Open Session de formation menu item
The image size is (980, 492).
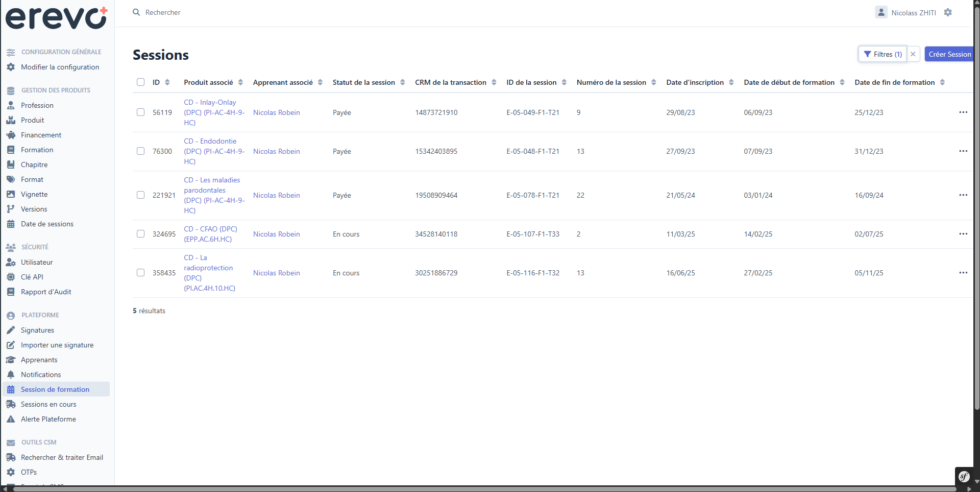[x=56, y=389]
